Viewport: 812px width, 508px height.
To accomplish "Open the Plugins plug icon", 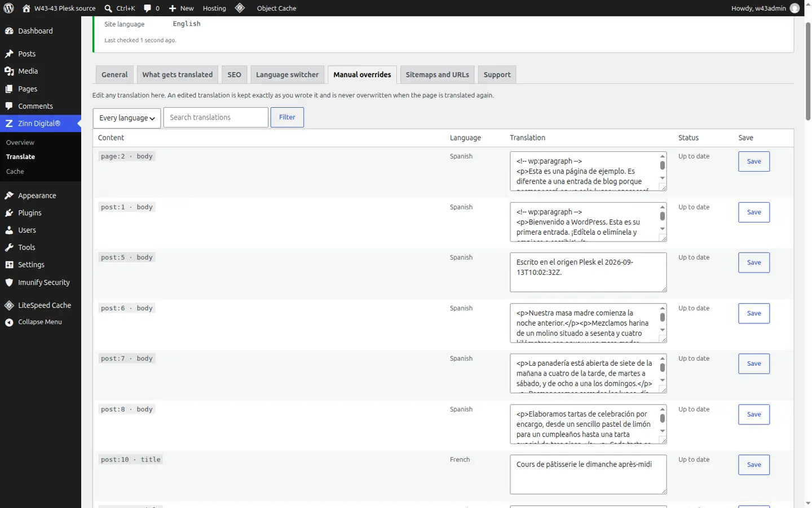I will [9, 213].
